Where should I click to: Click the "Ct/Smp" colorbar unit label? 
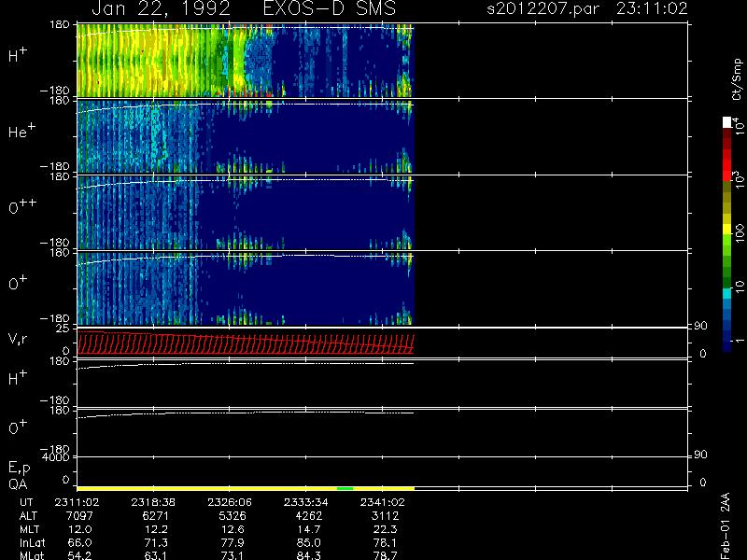click(737, 79)
